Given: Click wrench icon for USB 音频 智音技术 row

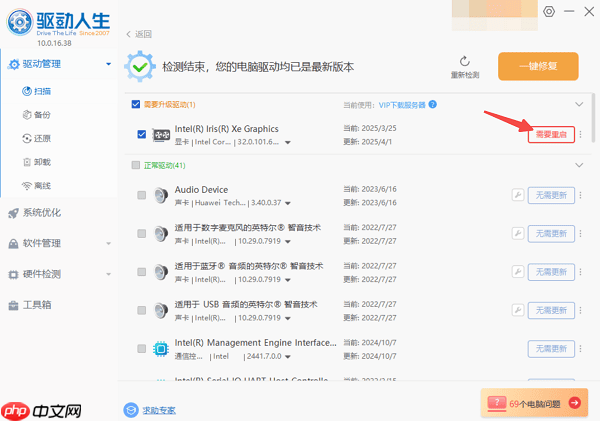Looking at the screenshot, I should coord(518,310).
